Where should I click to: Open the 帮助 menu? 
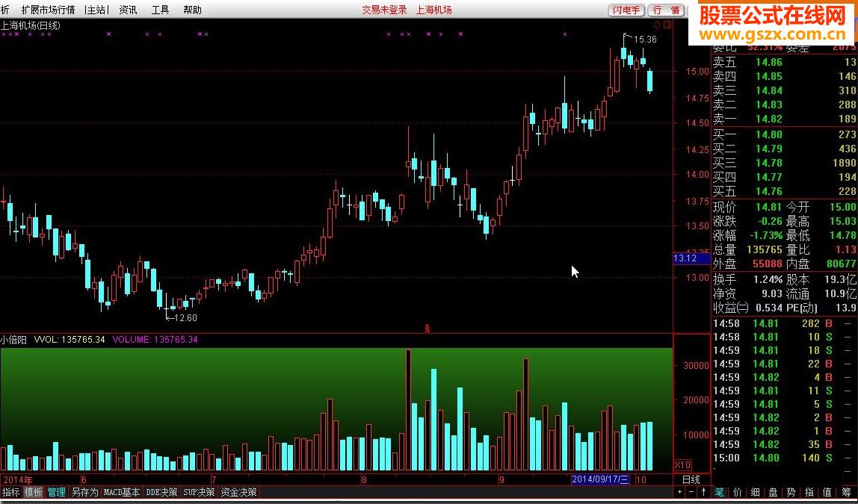pos(192,10)
